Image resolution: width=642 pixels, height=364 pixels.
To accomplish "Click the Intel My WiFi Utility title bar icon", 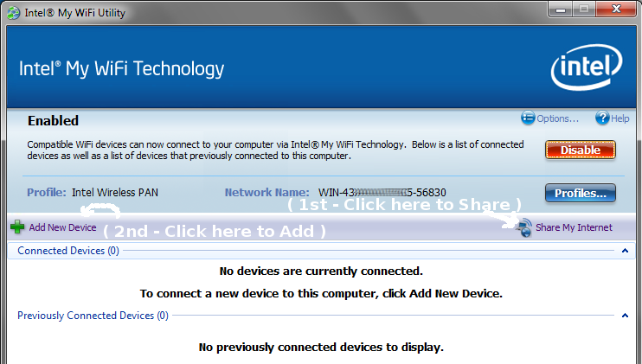I will click(x=14, y=13).
